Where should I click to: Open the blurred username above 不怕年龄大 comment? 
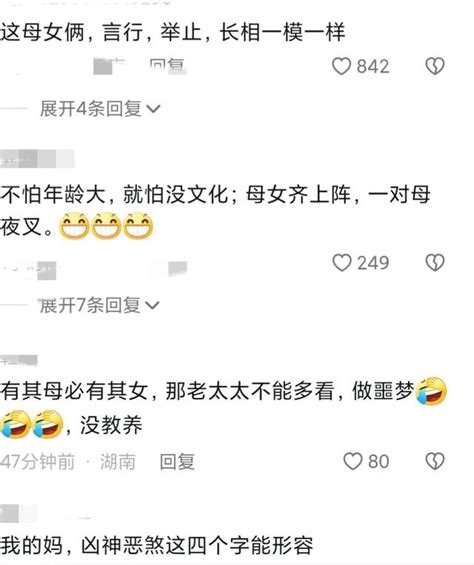click(x=37, y=159)
